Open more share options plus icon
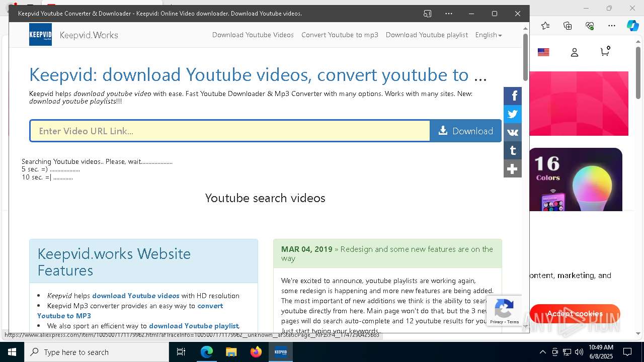644x362 pixels. (x=513, y=168)
